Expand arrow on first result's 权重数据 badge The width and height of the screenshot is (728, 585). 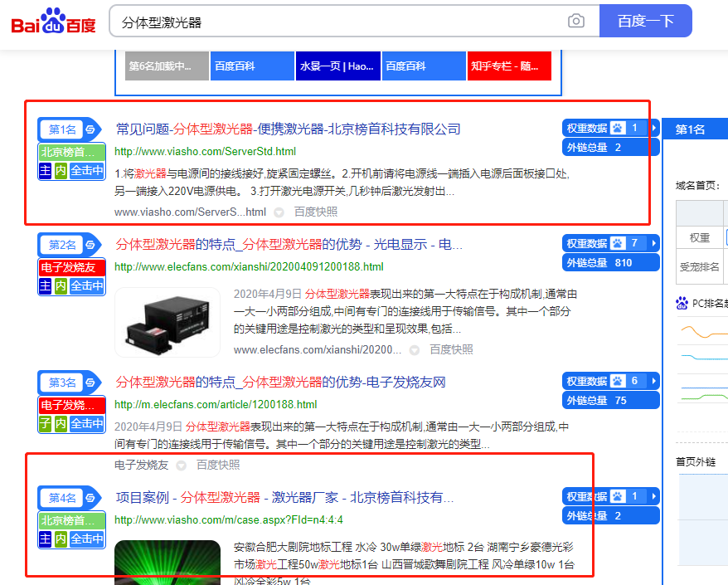pos(653,128)
